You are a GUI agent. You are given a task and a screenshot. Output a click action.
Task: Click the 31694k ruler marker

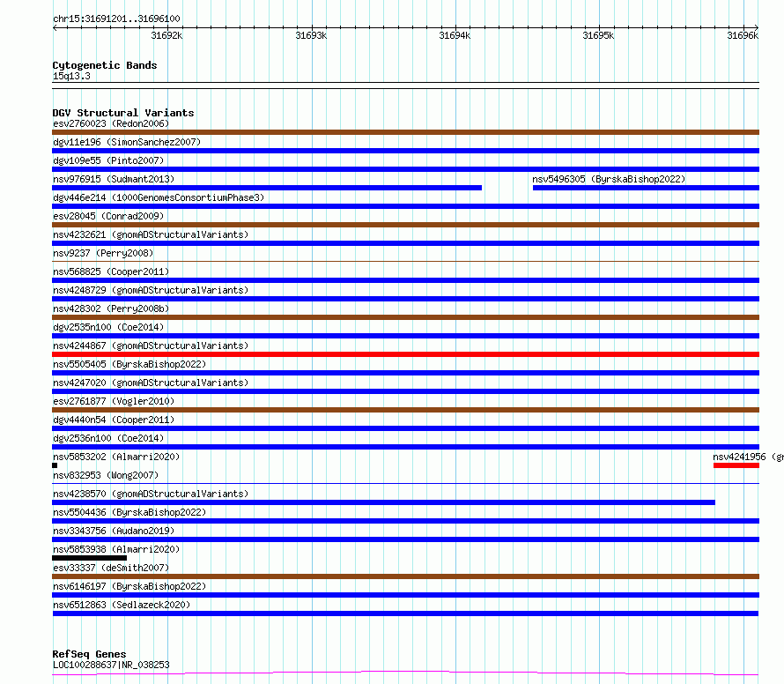pyautogui.click(x=455, y=35)
